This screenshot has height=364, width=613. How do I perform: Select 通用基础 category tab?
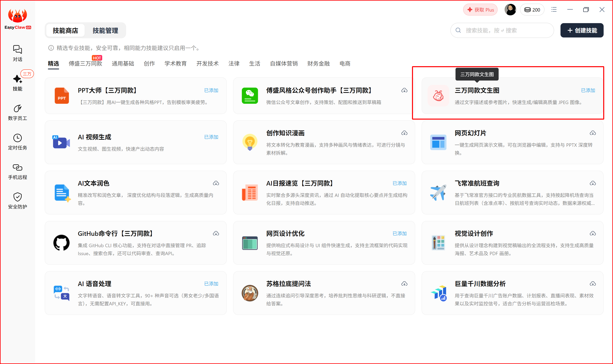123,64
